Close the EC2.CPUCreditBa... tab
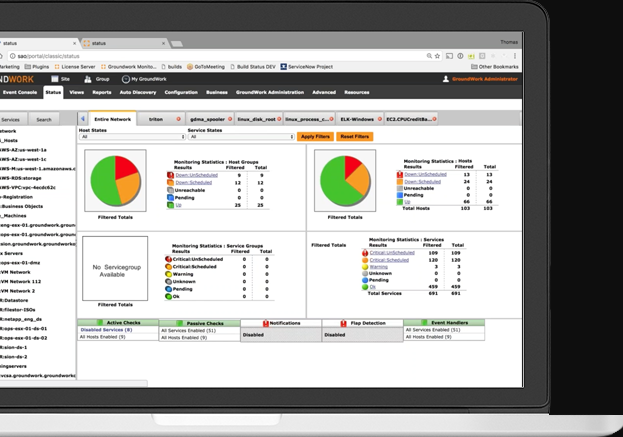 tap(434, 119)
